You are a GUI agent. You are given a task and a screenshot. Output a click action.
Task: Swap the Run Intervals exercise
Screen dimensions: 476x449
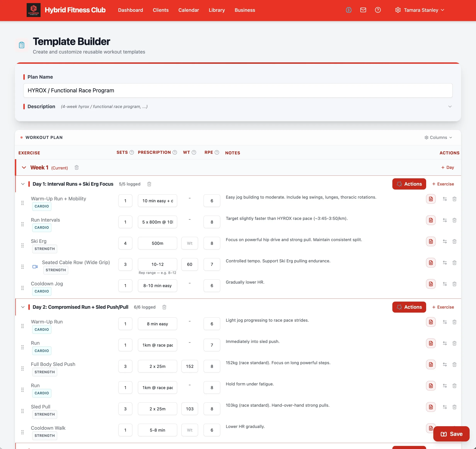(445, 220)
